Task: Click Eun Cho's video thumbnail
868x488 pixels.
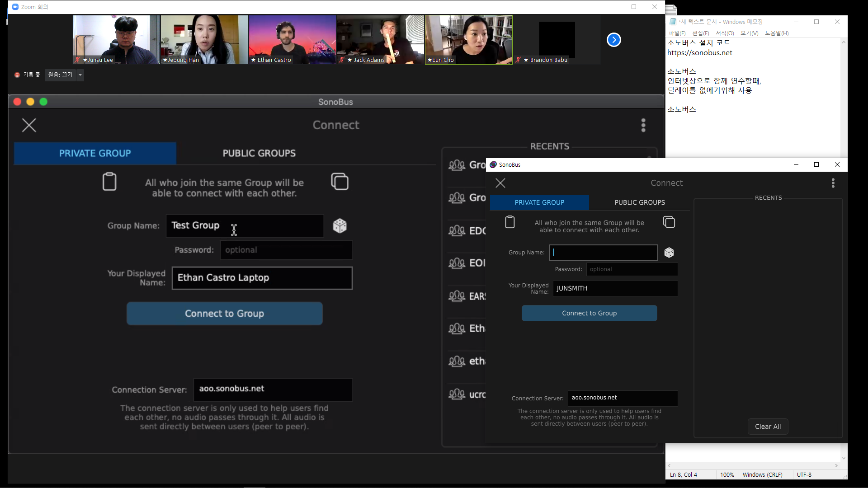Action: tap(468, 40)
